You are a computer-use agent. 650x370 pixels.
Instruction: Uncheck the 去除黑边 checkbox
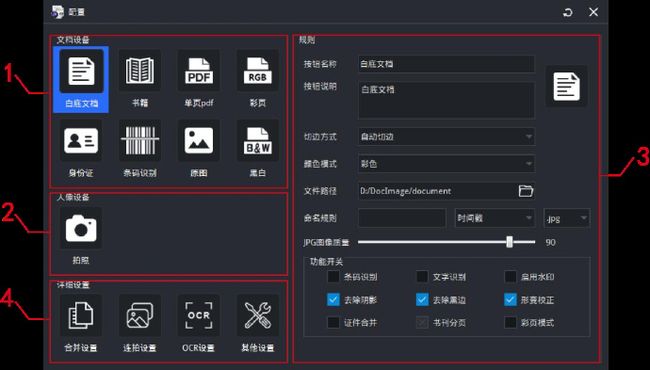pos(422,300)
